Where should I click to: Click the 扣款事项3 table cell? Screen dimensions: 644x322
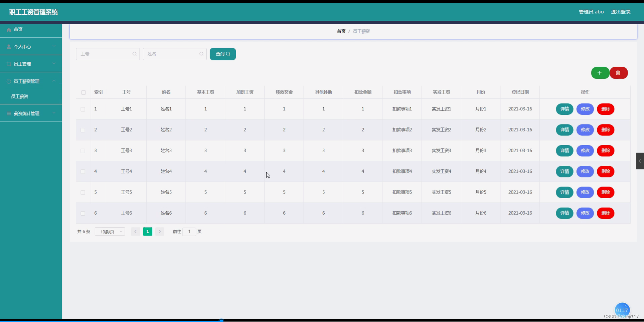402,151
